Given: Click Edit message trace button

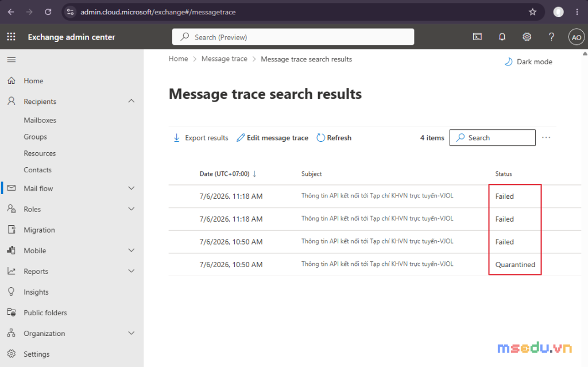Looking at the screenshot, I should 272,138.
